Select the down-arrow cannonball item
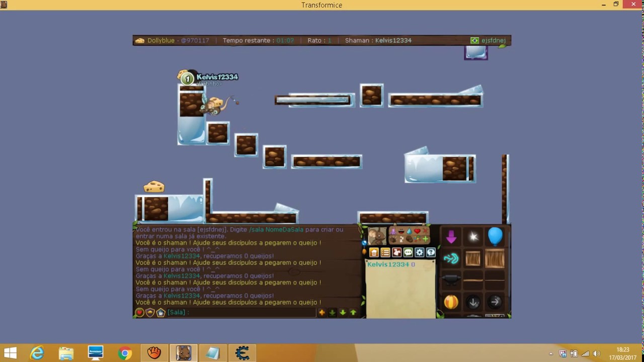Screen dimensions: 644x362 (473, 302)
